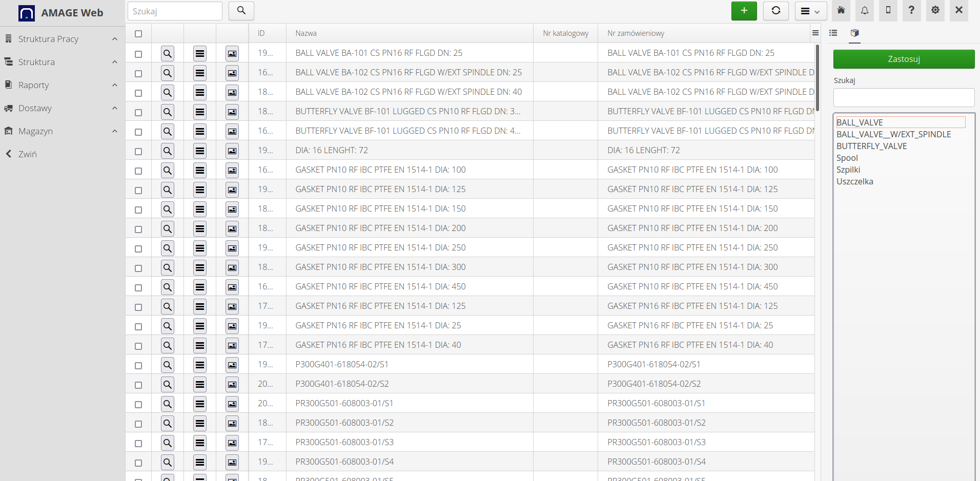Collapse sidebar using Zwiń
The height and width of the screenshot is (481, 980).
(x=27, y=154)
